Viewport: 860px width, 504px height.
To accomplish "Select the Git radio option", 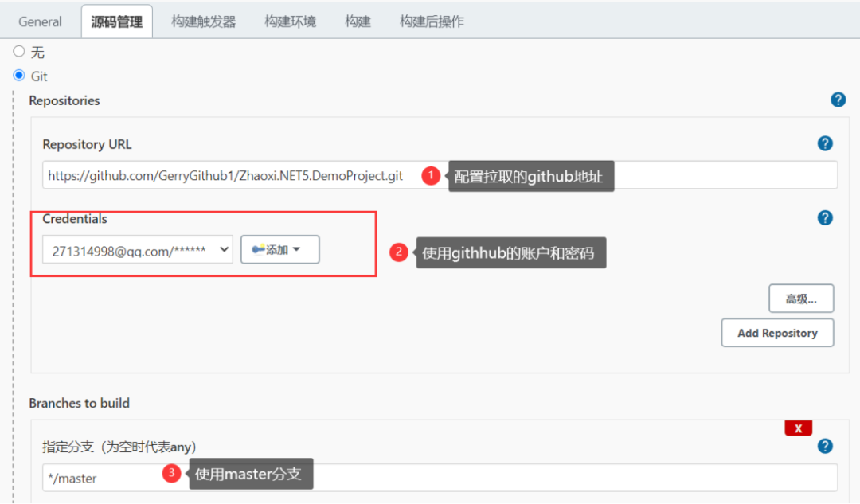I will coord(19,75).
